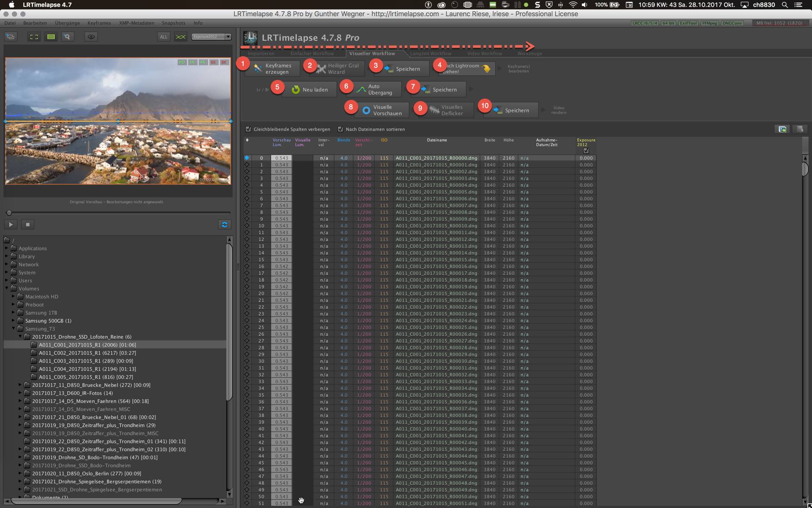Image resolution: width=812 pixels, height=508 pixels.
Task: Switch to the Visueller Workflow tab
Action: (372, 53)
